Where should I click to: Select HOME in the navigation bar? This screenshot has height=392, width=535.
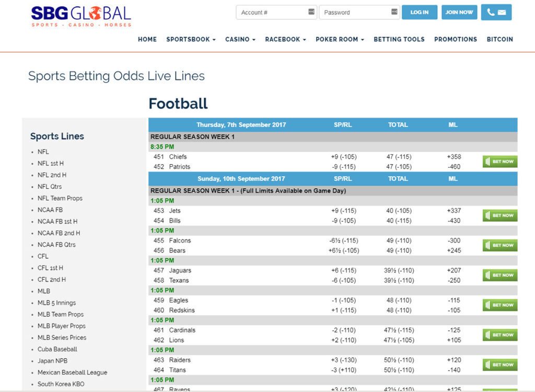tap(147, 39)
